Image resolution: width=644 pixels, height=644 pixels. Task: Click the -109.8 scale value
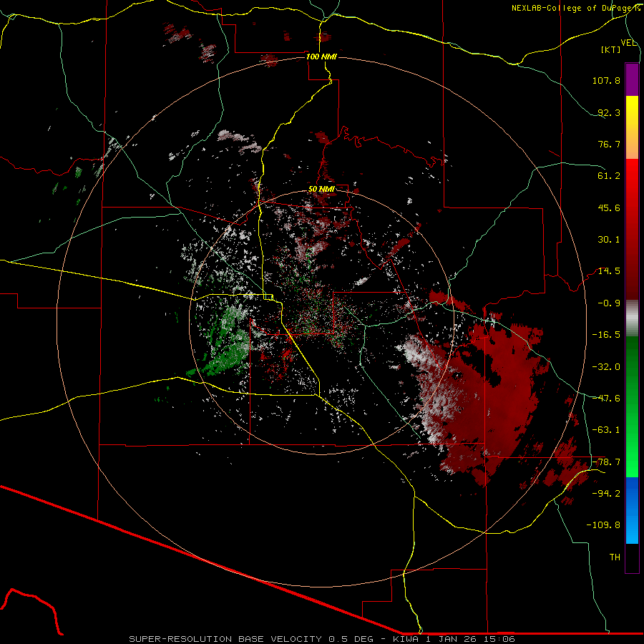[603, 525]
